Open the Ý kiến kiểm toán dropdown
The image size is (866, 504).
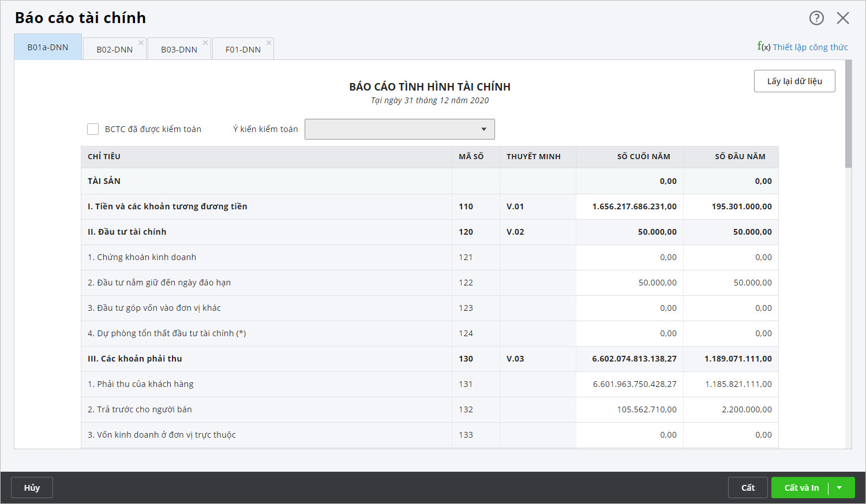[399, 129]
